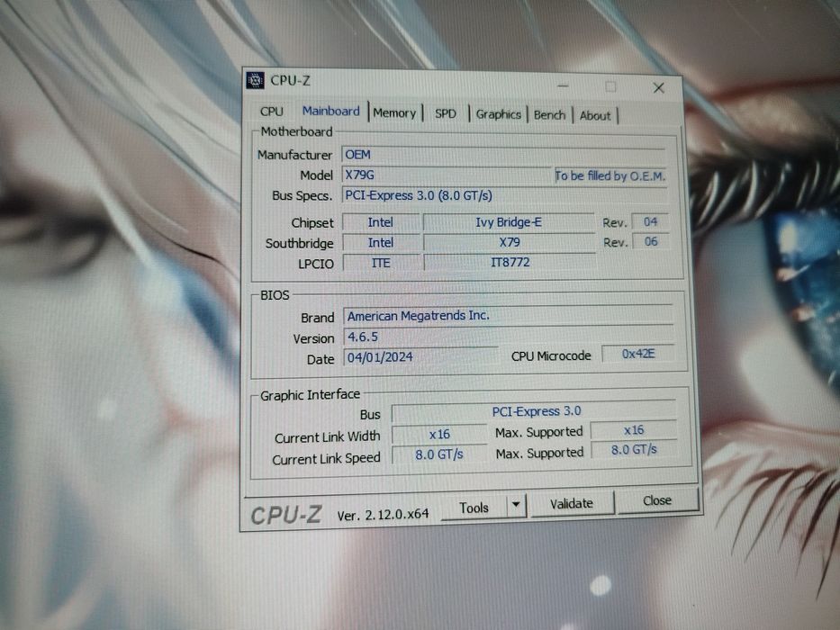Select the 'To be filled by O.E.M.' text
840x630 pixels.
point(610,175)
